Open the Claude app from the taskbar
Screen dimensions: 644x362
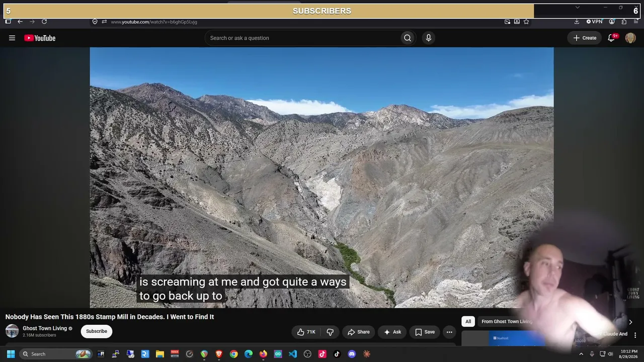tap(367, 354)
